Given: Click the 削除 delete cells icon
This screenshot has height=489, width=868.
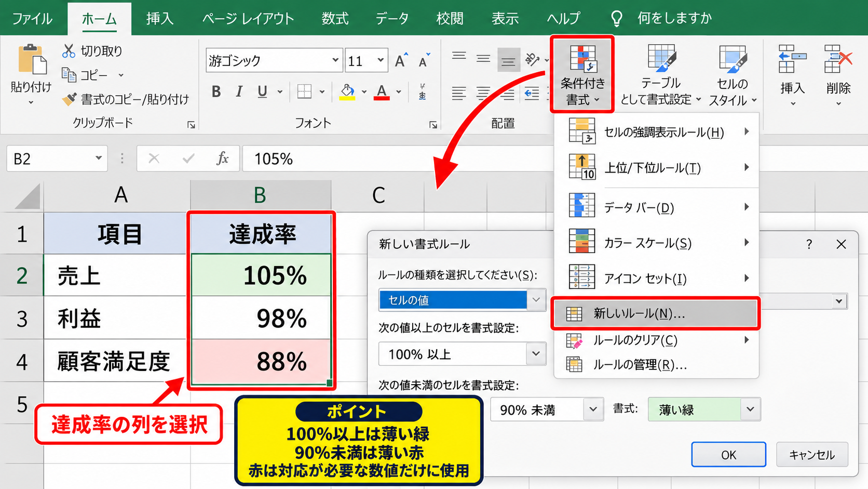Looking at the screenshot, I should tap(838, 59).
